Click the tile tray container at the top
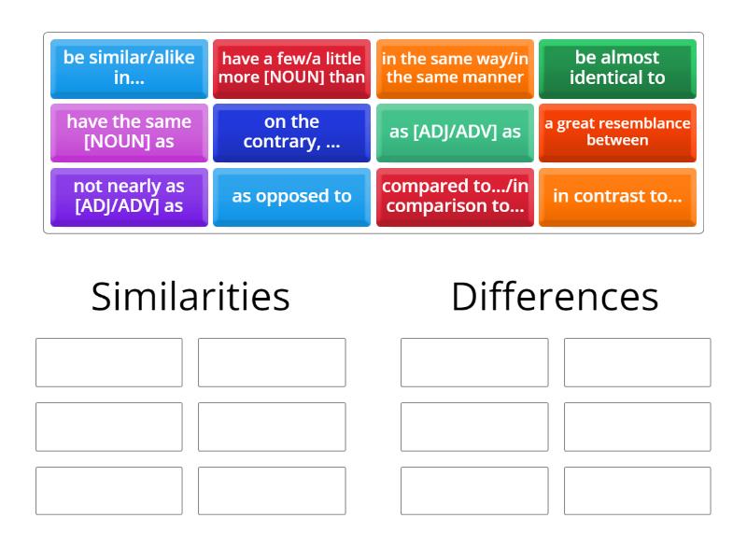 click(373, 133)
